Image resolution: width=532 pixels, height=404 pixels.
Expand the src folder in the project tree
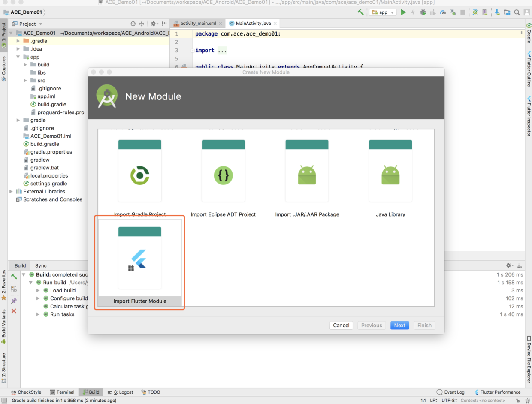pyautogui.click(x=25, y=81)
